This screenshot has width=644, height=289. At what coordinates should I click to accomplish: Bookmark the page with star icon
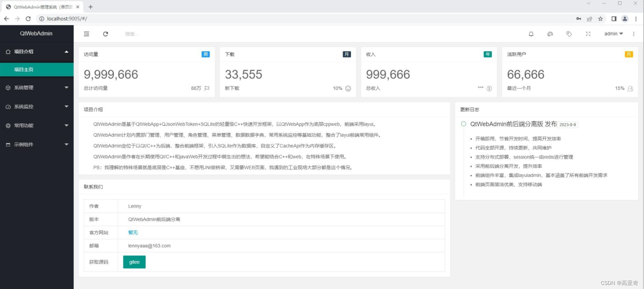(600, 19)
